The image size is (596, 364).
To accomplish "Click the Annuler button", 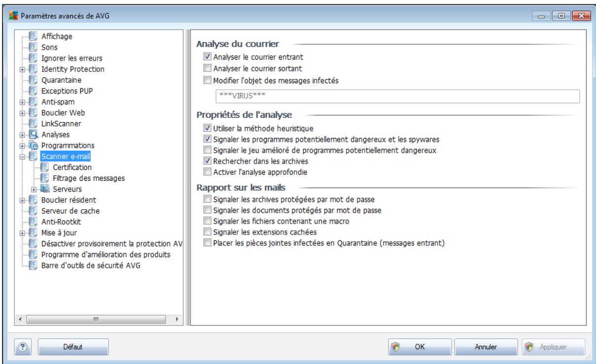I will [x=486, y=346].
